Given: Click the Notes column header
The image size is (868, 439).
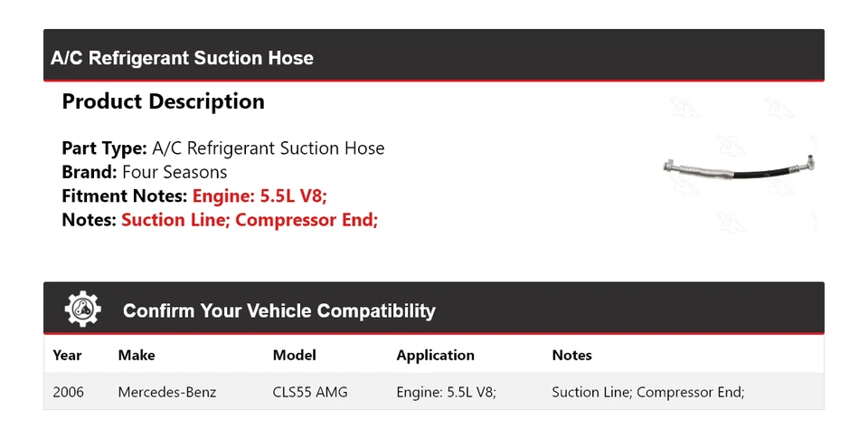Looking at the screenshot, I should (571, 355).
